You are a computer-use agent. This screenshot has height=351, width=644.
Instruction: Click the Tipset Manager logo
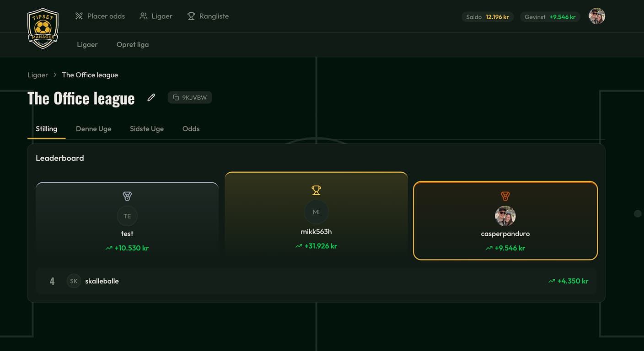[43, 28]
